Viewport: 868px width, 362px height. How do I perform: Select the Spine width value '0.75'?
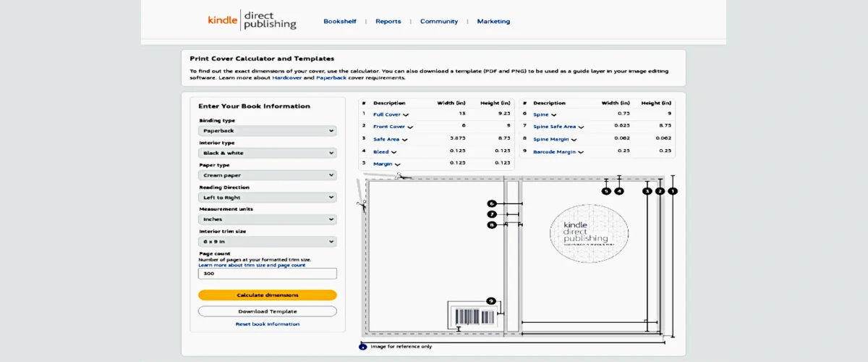pos(624,114)
